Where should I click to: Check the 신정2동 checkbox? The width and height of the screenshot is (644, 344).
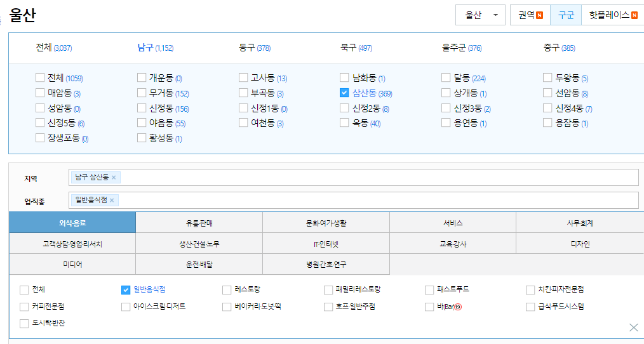click(x=344, y=108)
